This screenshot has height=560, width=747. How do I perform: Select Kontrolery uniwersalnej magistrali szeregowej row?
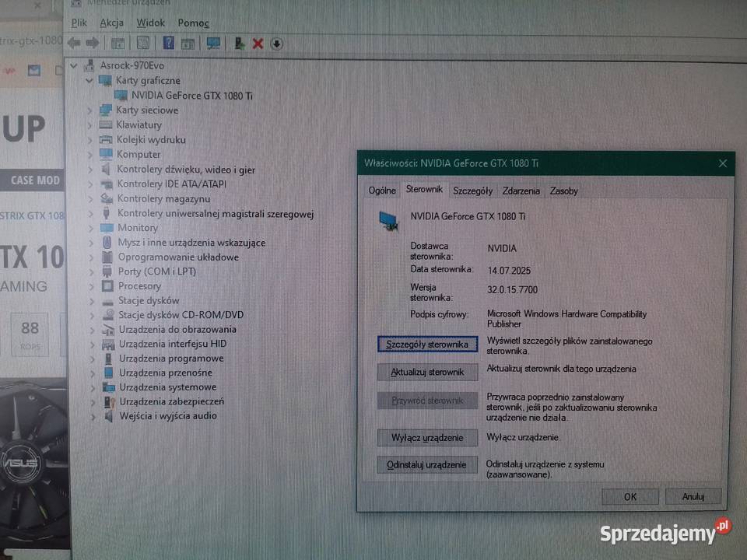[216, 214]
